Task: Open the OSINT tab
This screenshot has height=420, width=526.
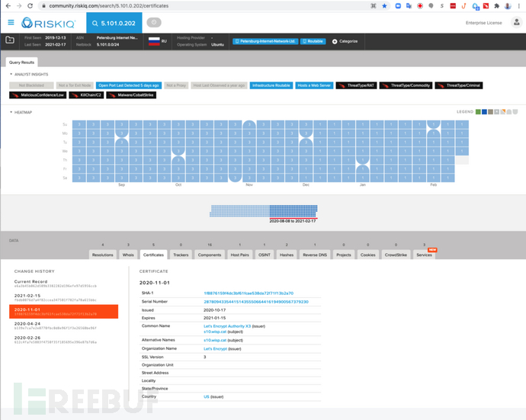Action: [x=265, y=255]
